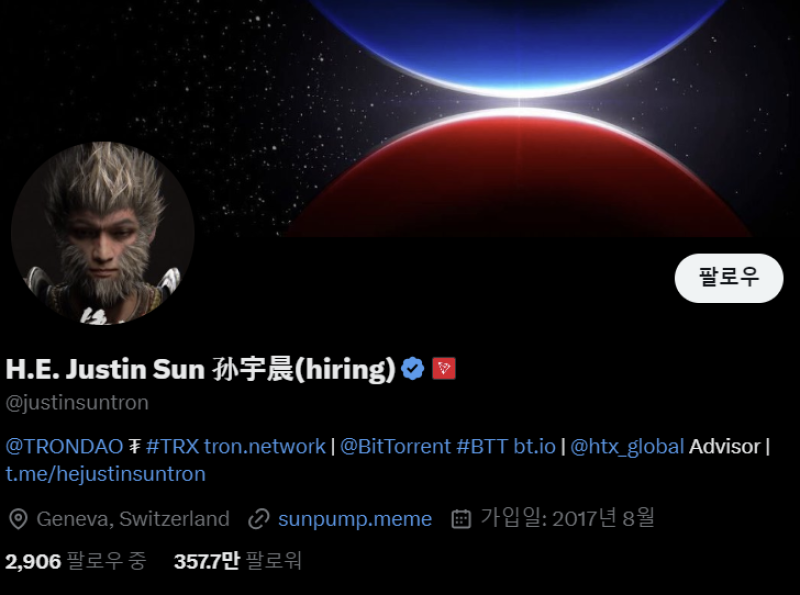View the 2,906 팔로우 중 following list
This screenshot has height=595, width=800.
coord(76,561)
